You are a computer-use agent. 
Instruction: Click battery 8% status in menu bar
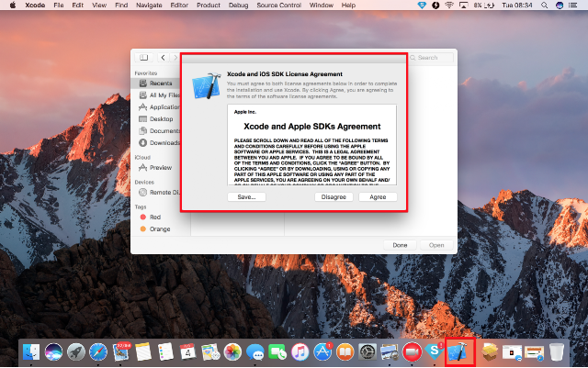[483, 6]
